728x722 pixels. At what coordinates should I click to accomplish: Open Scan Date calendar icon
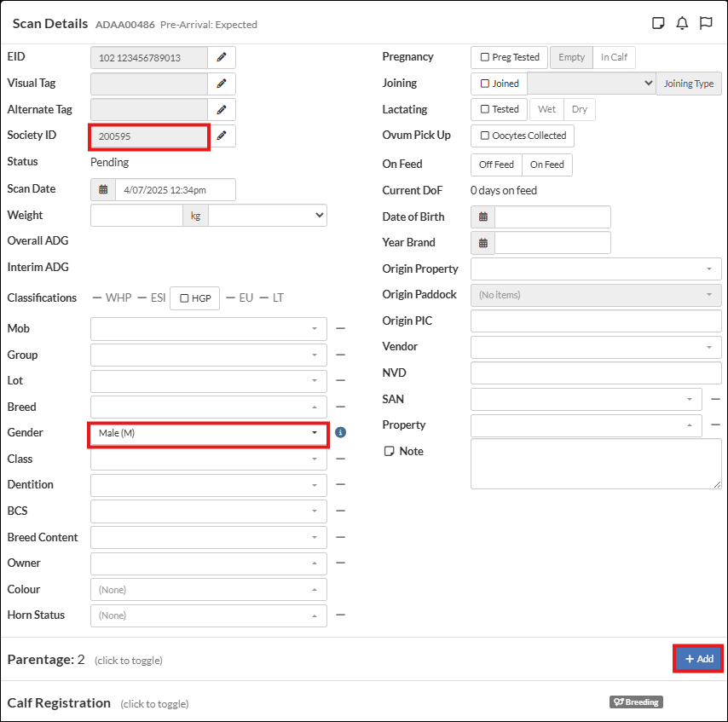(x=103, y=189)
